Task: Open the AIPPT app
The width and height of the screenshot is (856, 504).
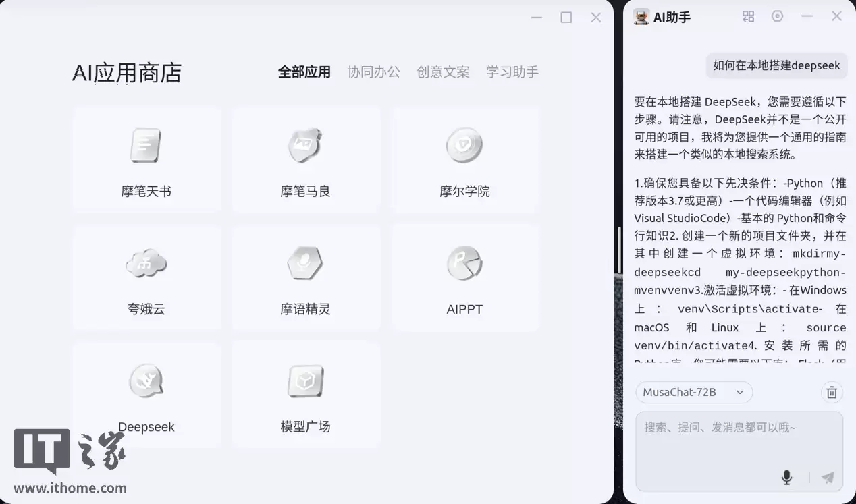Action: 464,277
